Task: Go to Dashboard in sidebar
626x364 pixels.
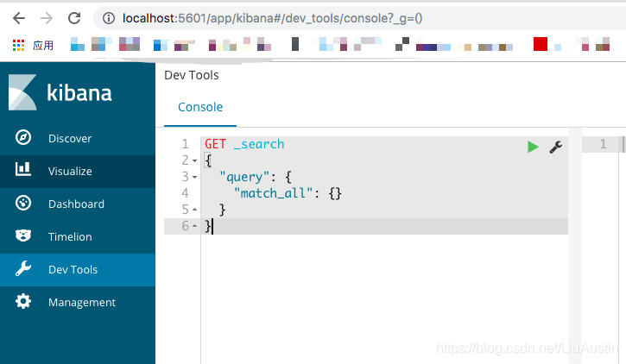Action: click(x=78, y=204)
